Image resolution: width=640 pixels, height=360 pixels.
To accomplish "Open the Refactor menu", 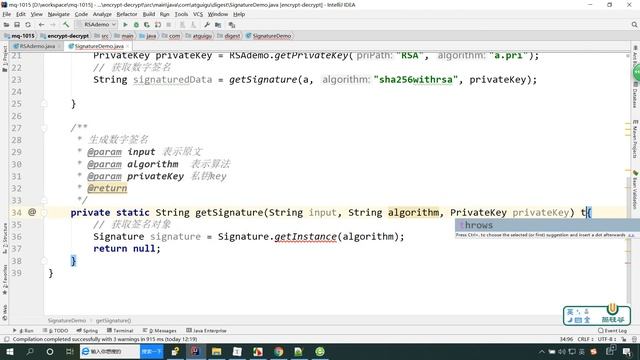I will (127, 14).
